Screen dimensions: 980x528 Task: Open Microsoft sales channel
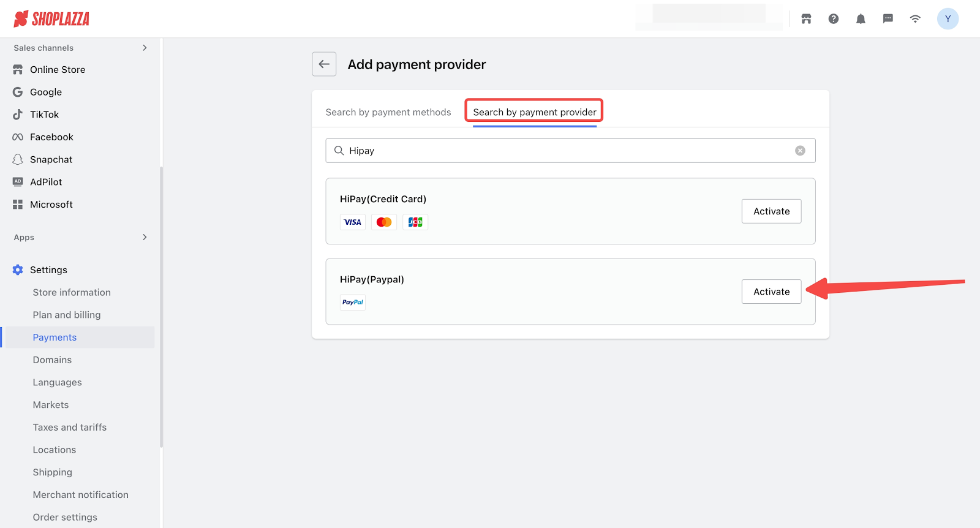(51, 205)
